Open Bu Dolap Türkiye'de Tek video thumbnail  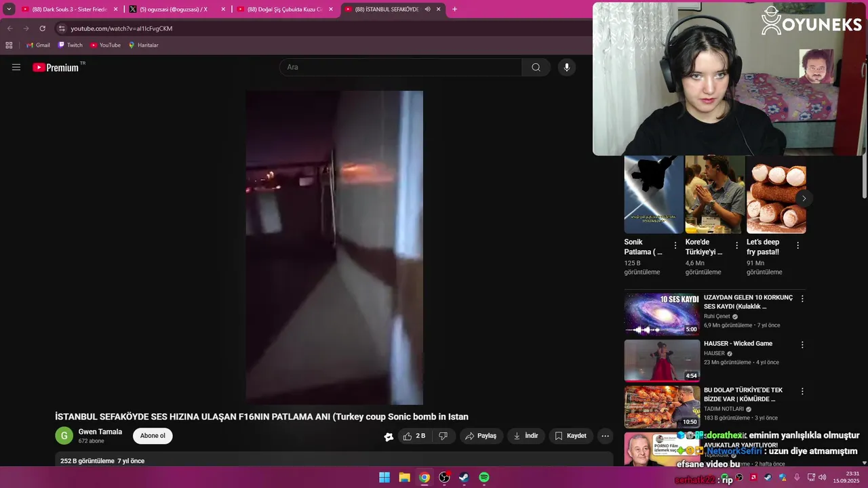662,407
